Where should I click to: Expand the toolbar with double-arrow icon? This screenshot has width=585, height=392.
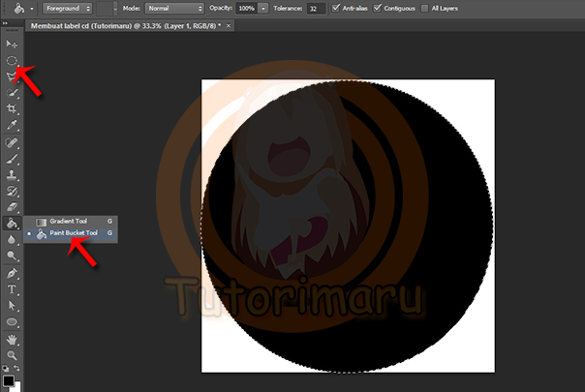(5, 23)
